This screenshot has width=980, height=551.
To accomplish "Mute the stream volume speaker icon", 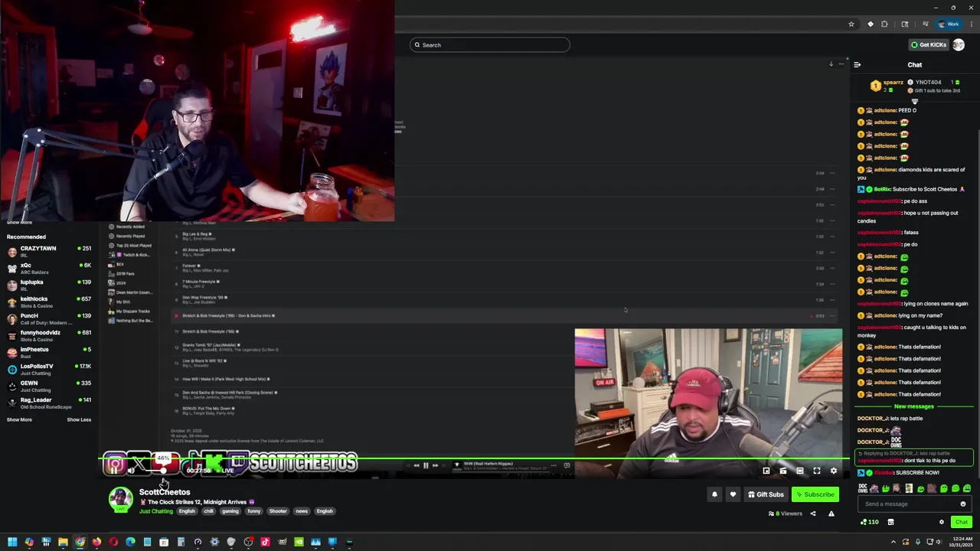I will [131, 471].
